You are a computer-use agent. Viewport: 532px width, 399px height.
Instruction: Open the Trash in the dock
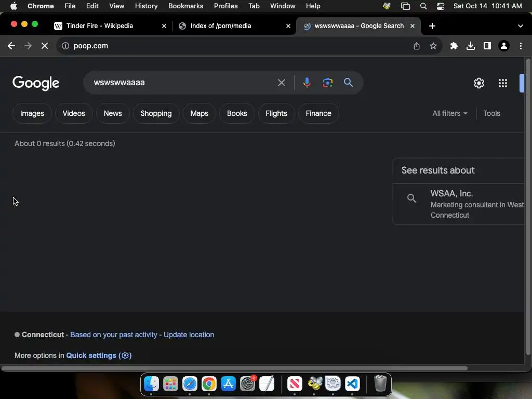point(380,384)
